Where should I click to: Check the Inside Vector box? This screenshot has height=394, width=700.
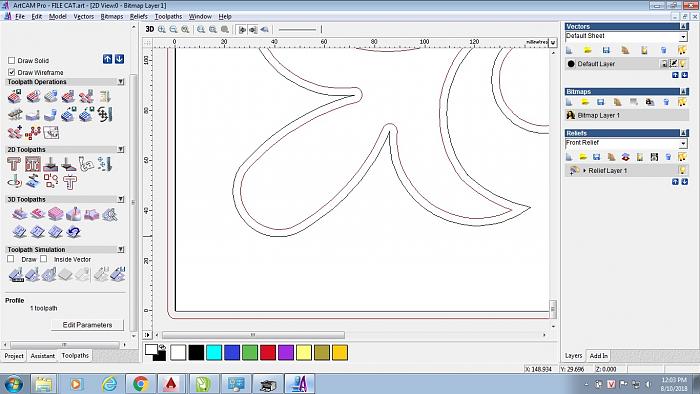pos(43,259)
